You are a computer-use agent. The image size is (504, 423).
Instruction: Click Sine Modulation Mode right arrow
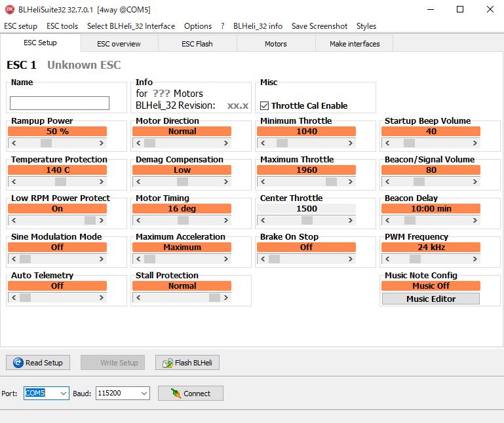tap(101, 259)
